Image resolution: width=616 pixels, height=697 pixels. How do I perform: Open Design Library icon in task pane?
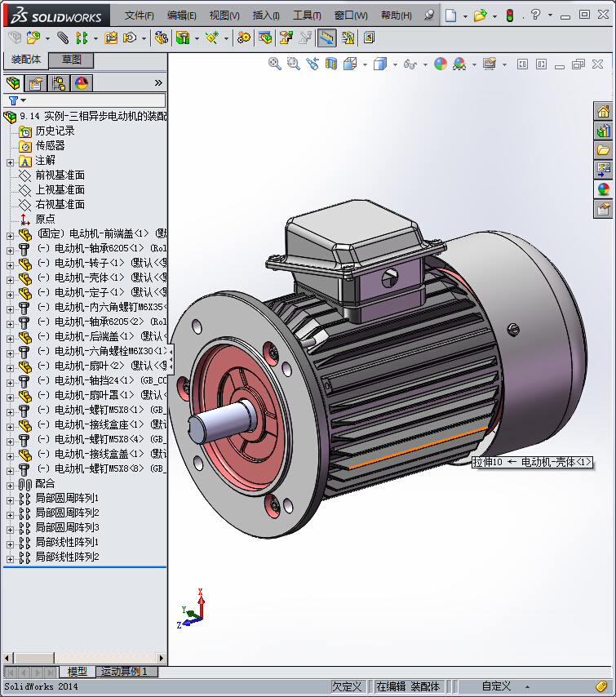point(603,131)
